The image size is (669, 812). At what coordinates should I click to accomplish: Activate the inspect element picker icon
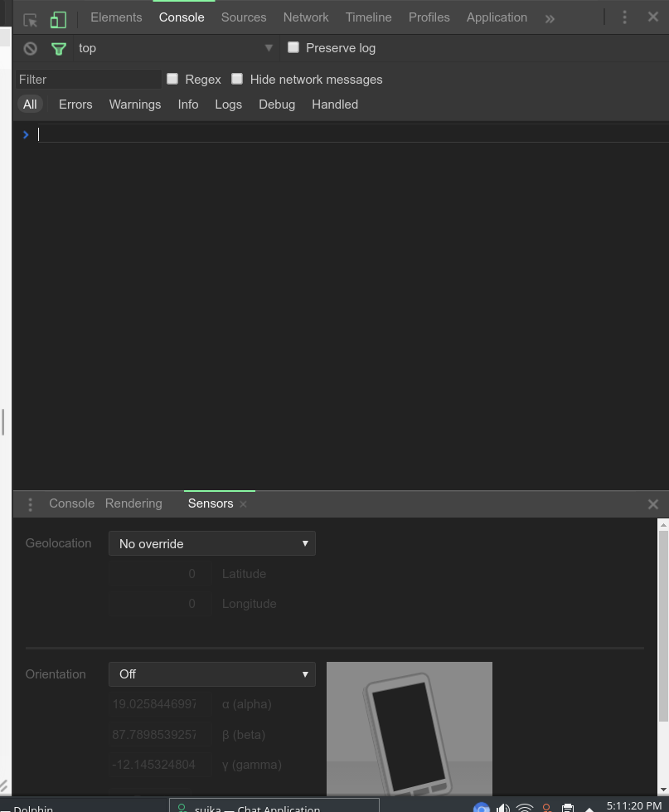(30, 20)
